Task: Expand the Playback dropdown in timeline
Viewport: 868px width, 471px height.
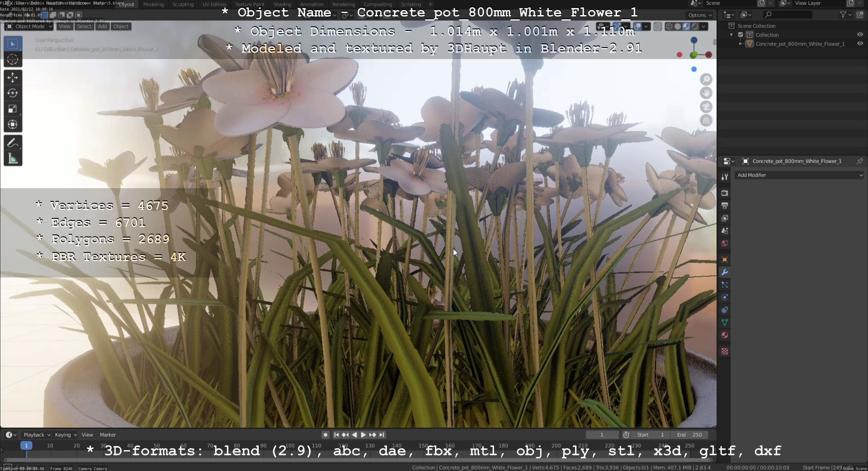Action: click(36, 435)
